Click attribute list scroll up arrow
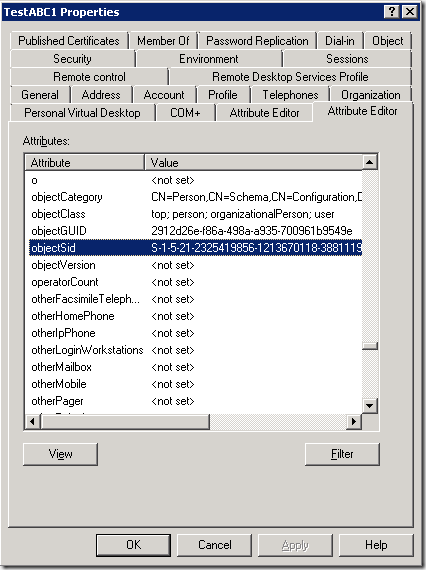This screenshot has height=570, width=426. 370,162
